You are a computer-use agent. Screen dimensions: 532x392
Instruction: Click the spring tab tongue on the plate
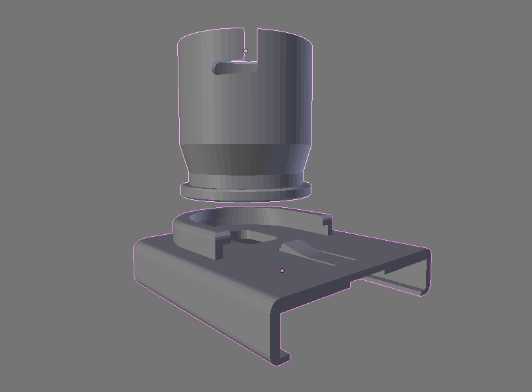coord(300,250)
